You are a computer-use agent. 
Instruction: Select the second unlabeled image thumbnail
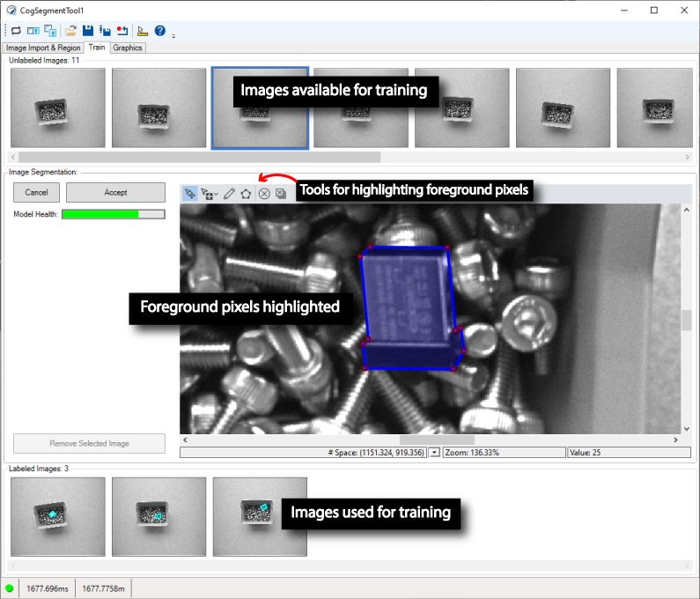click(158, 107)
